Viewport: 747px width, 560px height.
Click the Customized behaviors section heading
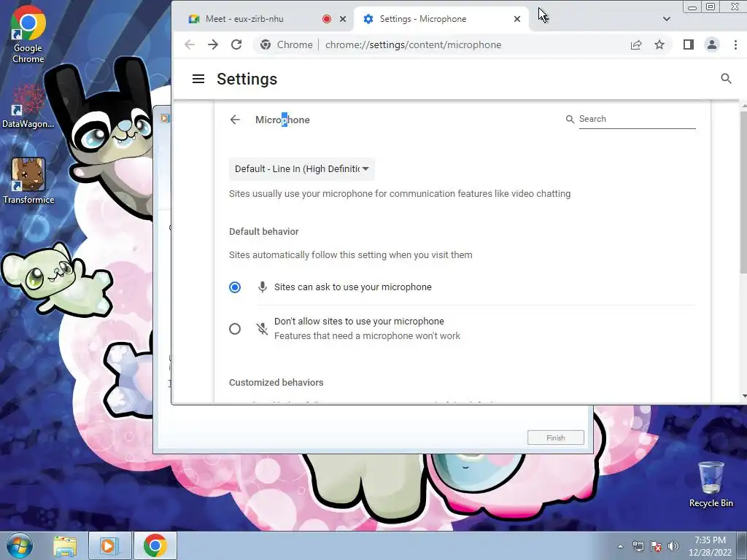pyautogui.click(x=276, y=382)
